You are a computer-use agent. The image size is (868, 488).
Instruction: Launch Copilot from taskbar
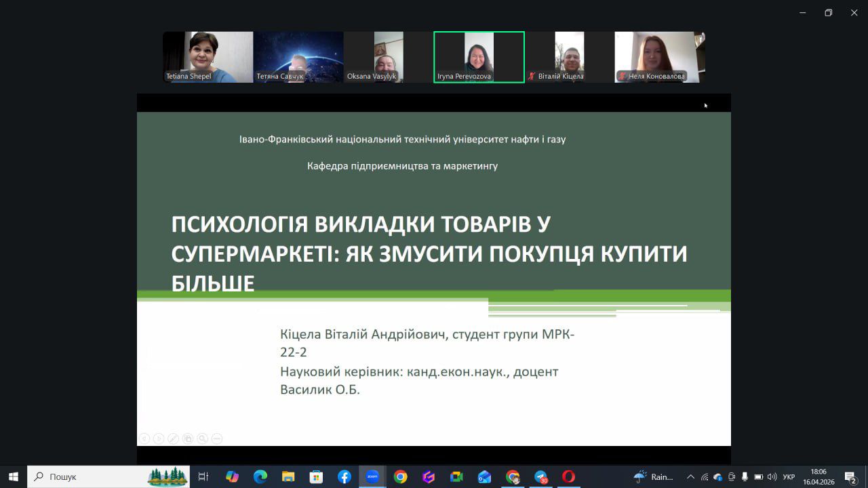click(232, 476)
